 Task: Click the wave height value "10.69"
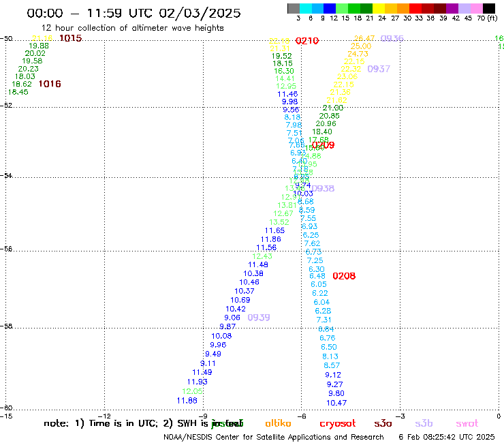click(x=240, y=300)
